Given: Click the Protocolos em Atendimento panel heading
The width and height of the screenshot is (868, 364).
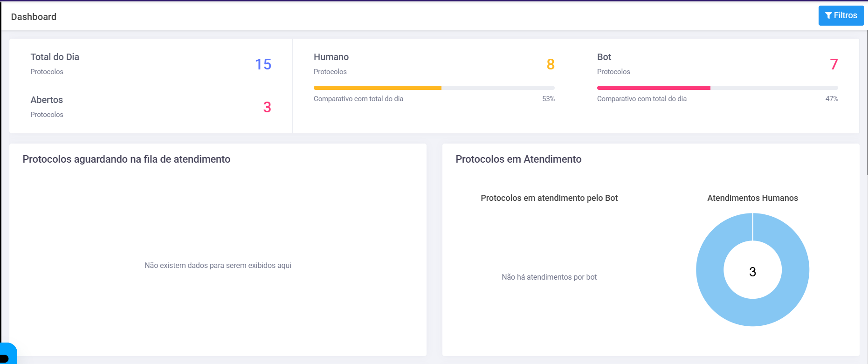Looking at the screenshot, I should 518,159.
